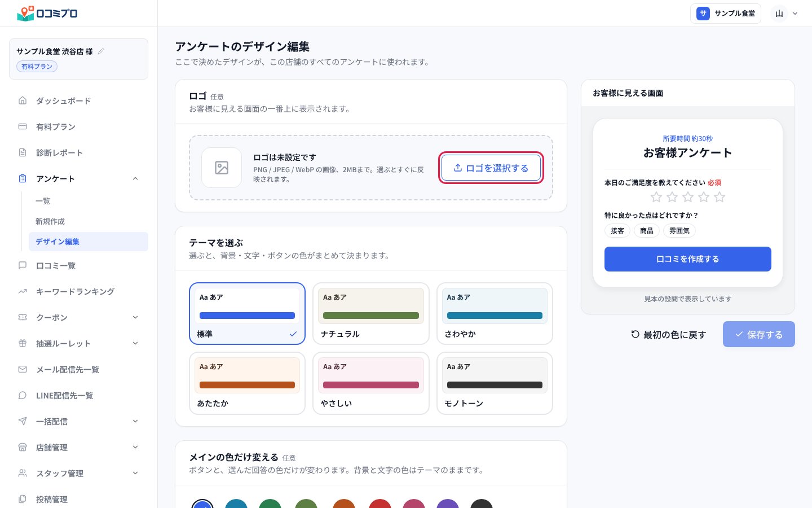
Task: Click the 有料プラン card icon in sidebar
Action: 23,126
